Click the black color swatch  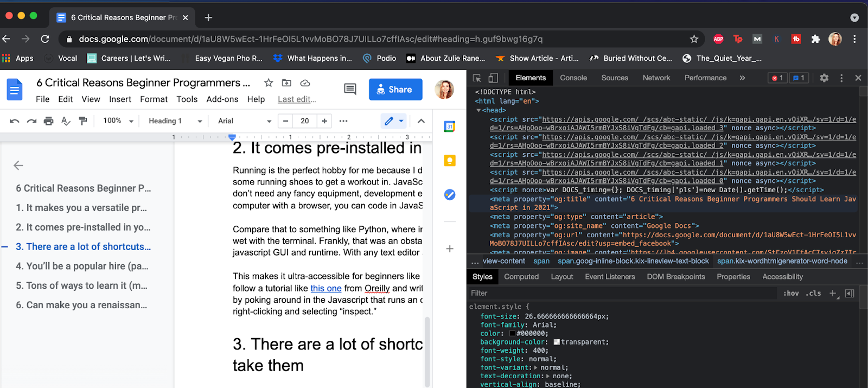pos(513,334)
